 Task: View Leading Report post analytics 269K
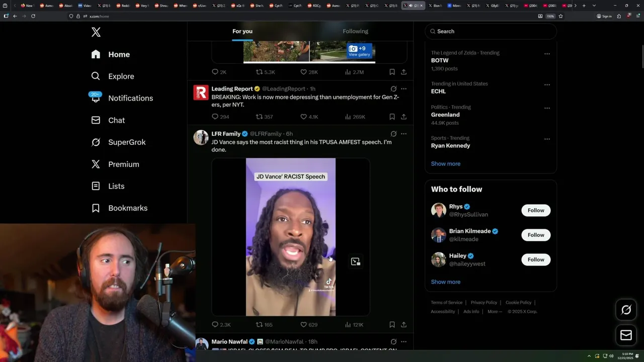click(x=355, y=117)
